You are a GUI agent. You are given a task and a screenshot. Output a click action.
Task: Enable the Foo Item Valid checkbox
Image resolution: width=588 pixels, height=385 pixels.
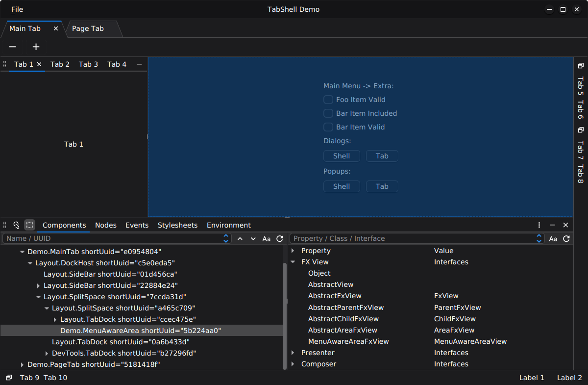pos(328,100)
